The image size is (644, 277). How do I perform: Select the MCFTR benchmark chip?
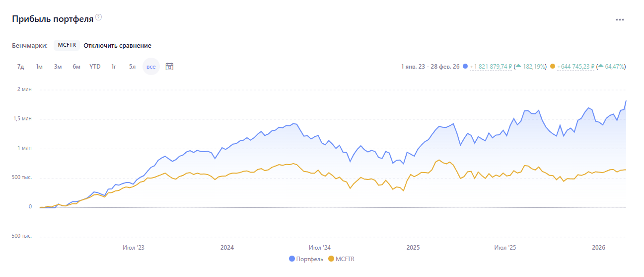[67, 45]
